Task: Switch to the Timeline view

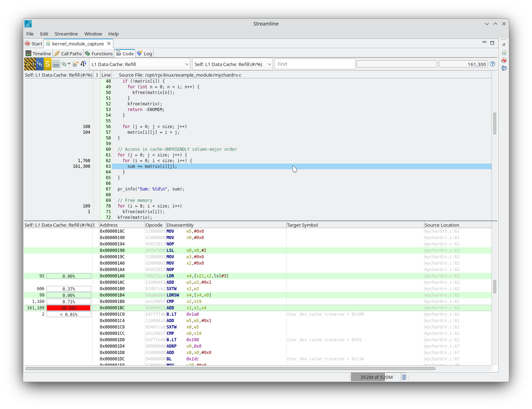Action: (x=38, y=53)
